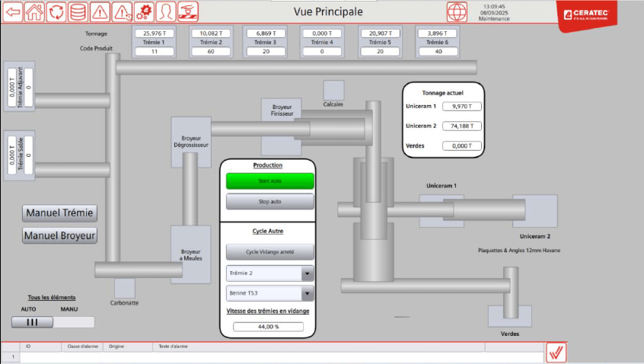This screenshot has height=364, width=644.
Task: Click the back arrow navigation icon
Action: [12, 11]
